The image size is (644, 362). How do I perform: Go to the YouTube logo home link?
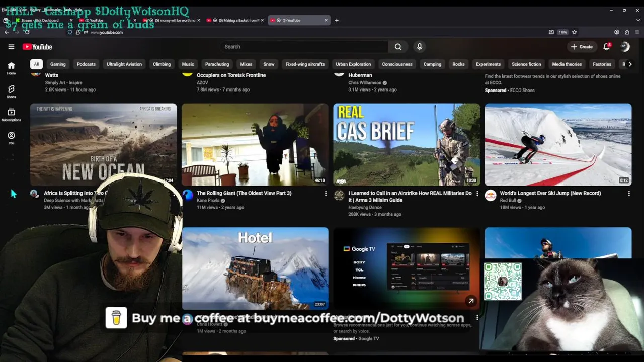click(x=37, y=47)
